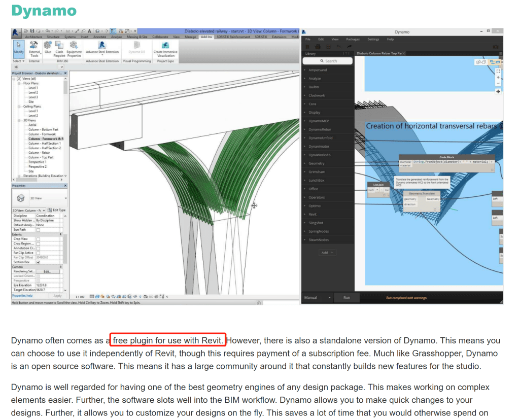
Task: Switch to the Add-Ins ribbon tab
Action: [206, 37]
